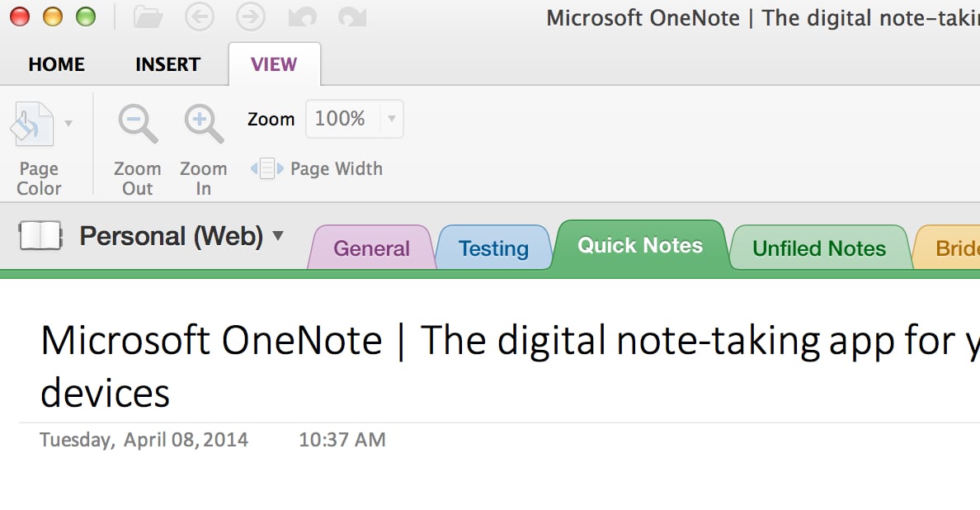The height and width of the screenshot is (510, 980).
Task: Click the undo arrow icon
Action: (302, 17)
